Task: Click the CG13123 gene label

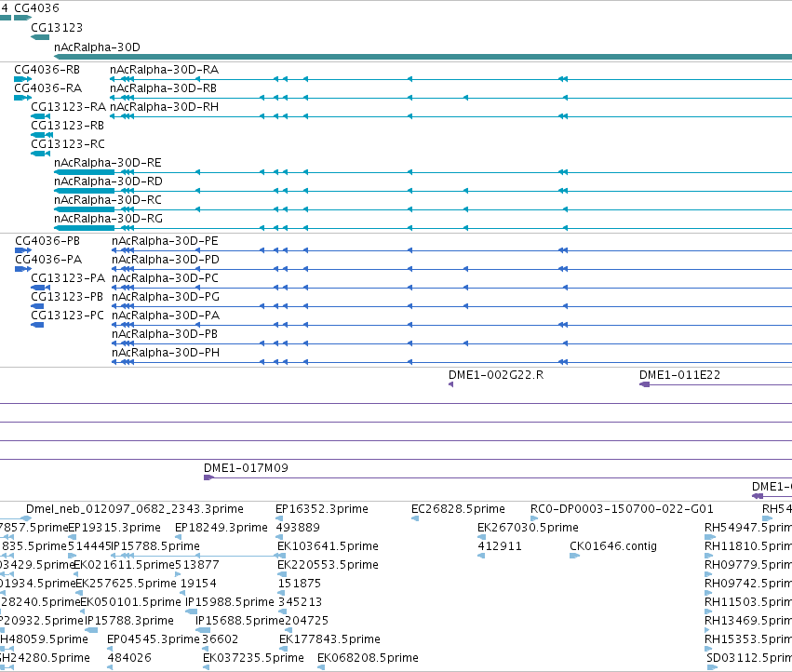Action: [57, 28]
